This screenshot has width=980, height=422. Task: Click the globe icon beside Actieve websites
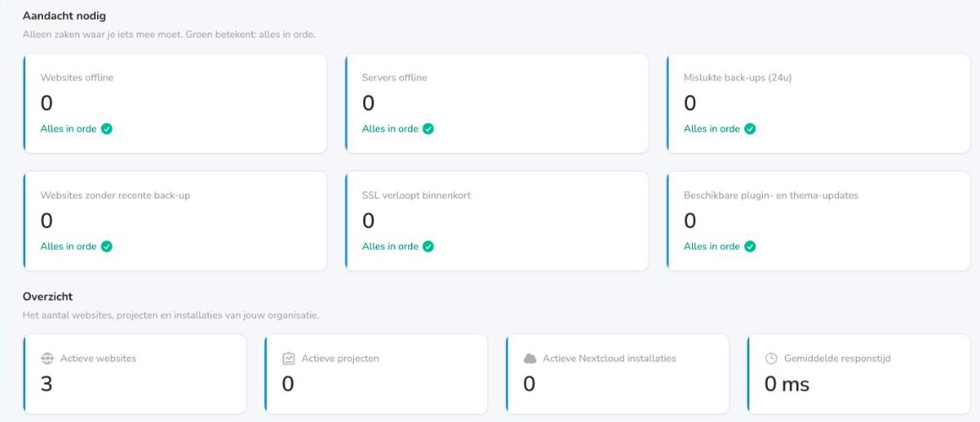click(46, 359)
